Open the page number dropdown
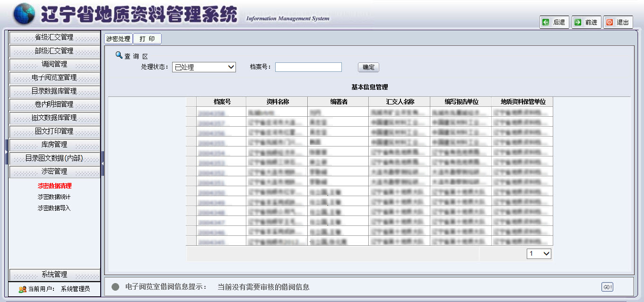This screenshot has height=302, width=644. click(x=539, y=254)
